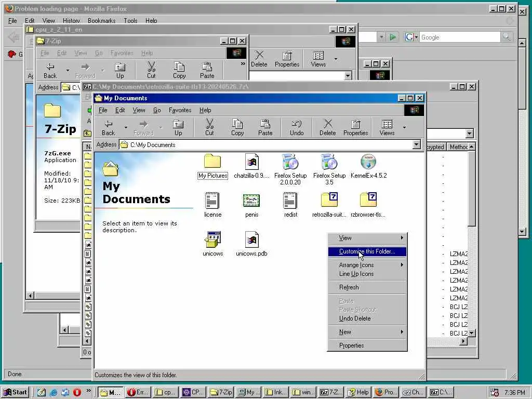Open the Go menu in My Documents
Image resolution: width=532 pixels, height=399 pixels.
tap(157, 110)
